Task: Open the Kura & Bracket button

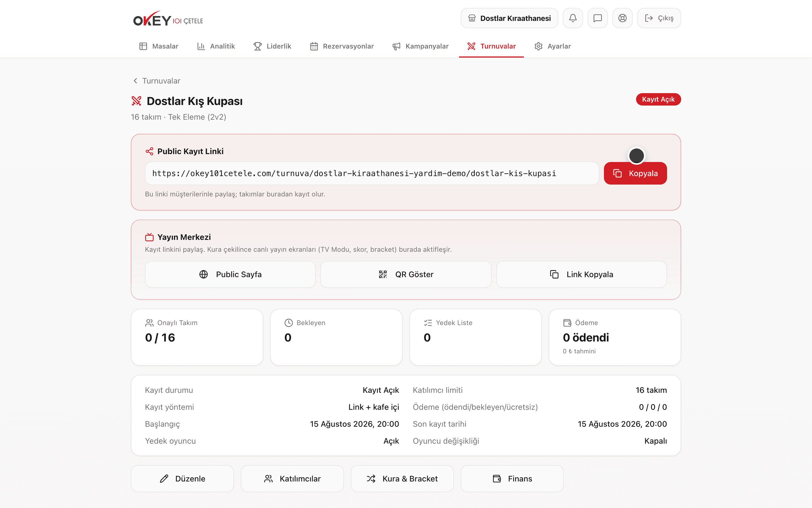Action: pos(402,478)
